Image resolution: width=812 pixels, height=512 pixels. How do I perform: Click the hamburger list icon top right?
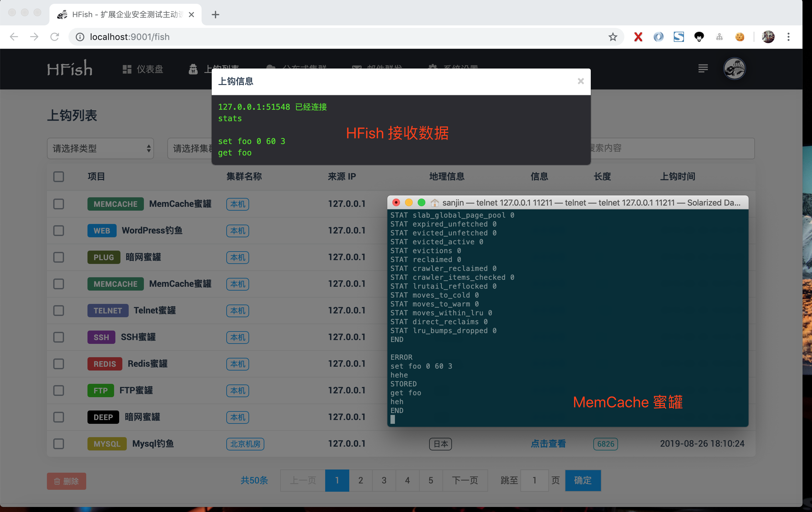tap(703, 69)
